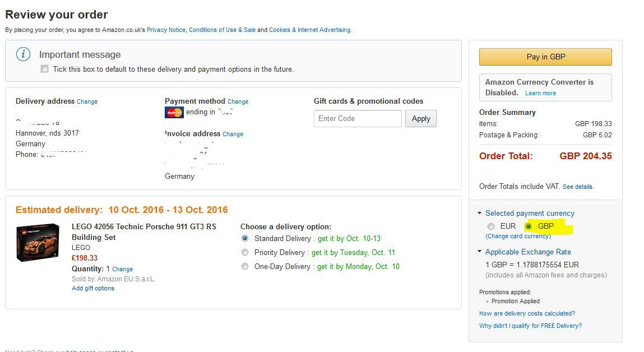Select Standard Delivery option

point(244,238)
